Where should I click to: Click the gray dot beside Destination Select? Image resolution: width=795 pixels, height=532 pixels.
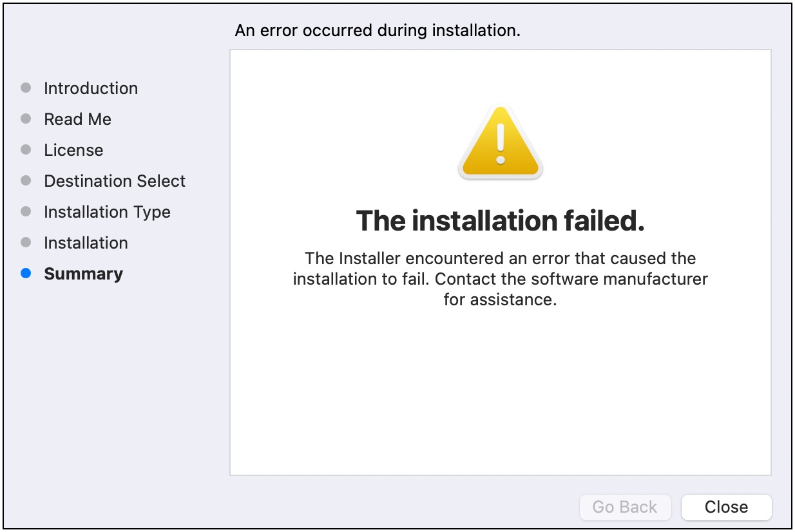[26, 181]
